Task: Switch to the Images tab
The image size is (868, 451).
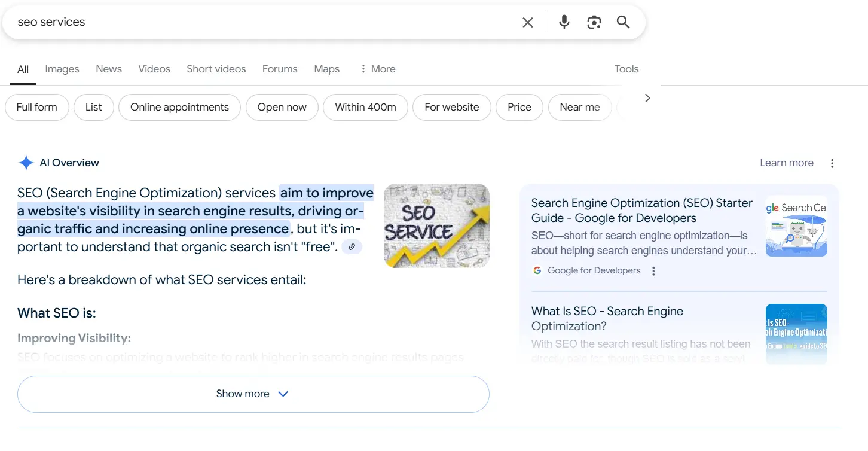Action: (x=62, y=69)
